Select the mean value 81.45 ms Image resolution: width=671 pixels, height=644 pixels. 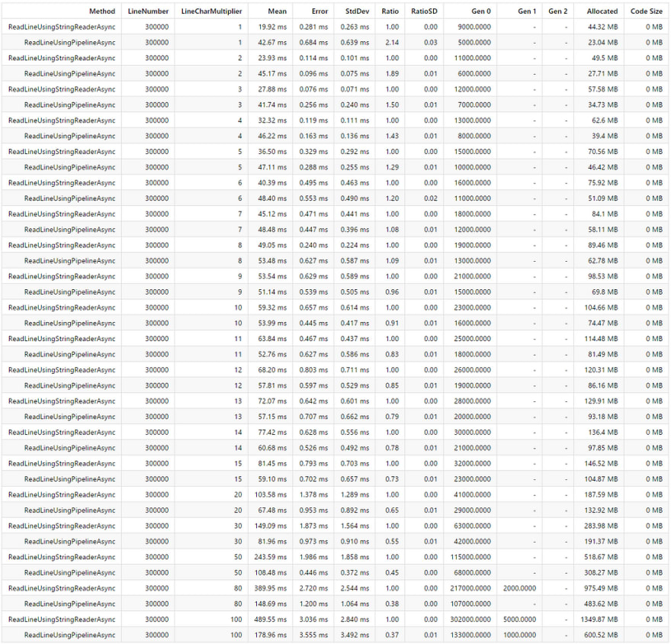[273, 463]
